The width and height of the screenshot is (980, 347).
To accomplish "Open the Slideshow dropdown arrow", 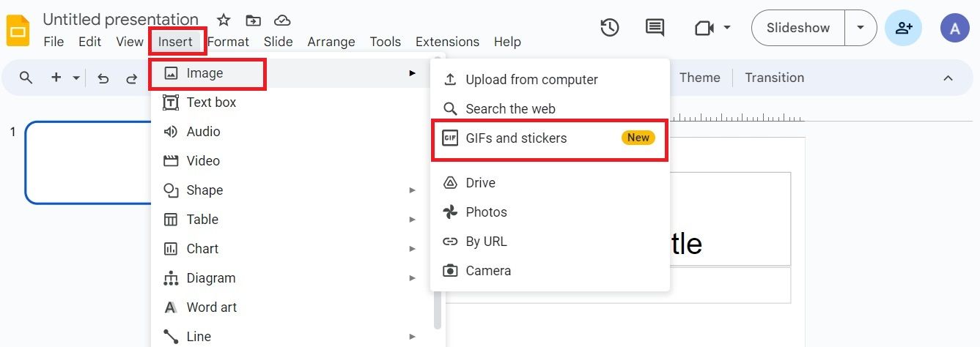I will pos(861,28).
